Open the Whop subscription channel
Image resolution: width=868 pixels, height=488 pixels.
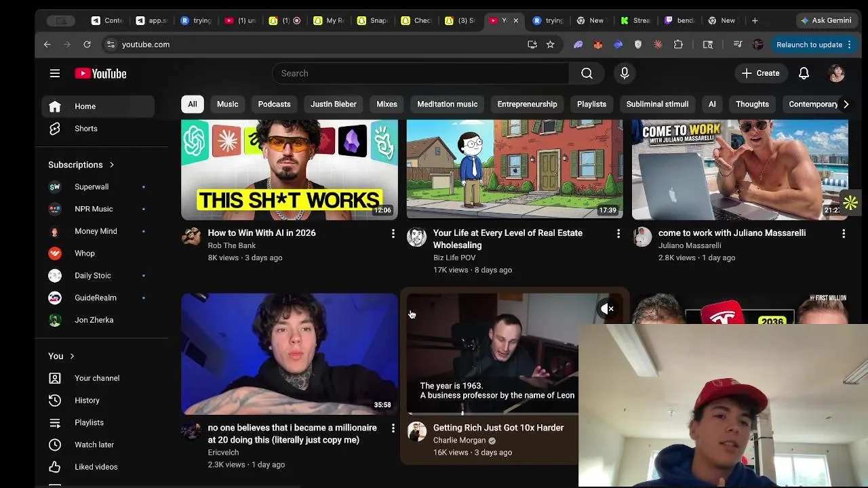coord(98,253)
